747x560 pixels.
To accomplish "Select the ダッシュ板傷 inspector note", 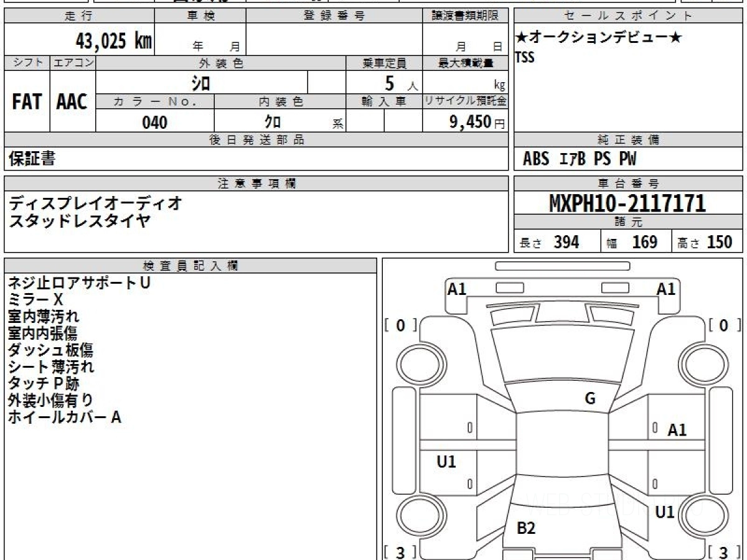I will pyautogui.click(x=50, y=350).
